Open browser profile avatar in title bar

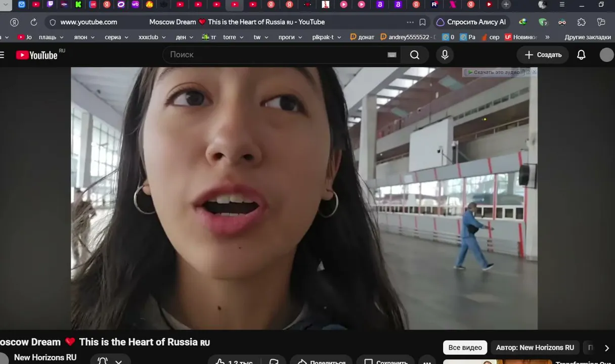pyautogui.click(x=543, y=5)
